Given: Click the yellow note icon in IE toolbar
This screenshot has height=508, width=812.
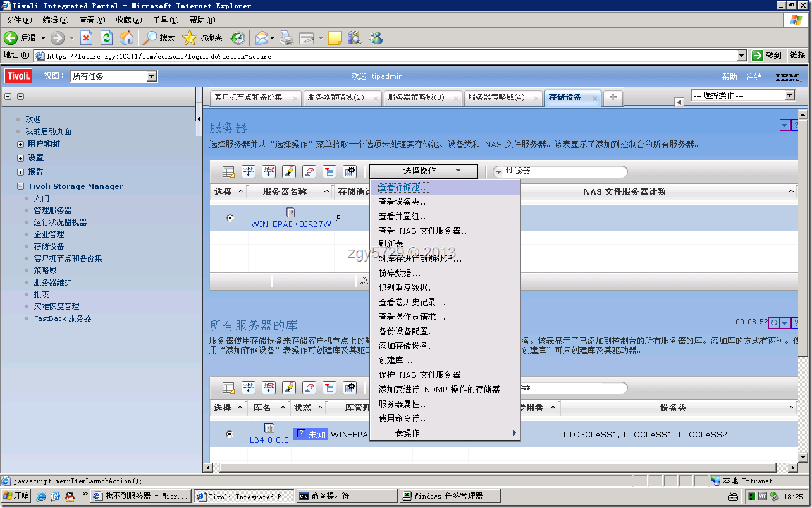Looking at the screenshot, I should [335, 38].
